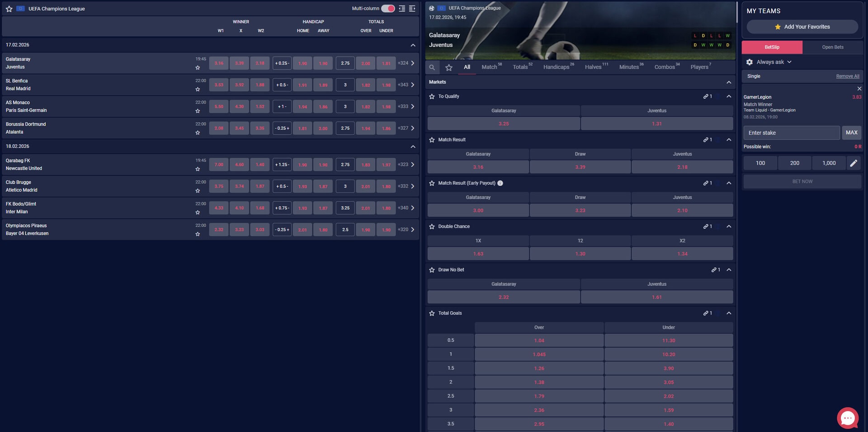
Task: Open more markets arrow for Club Brugge match +332
Action: coord(413,186)
